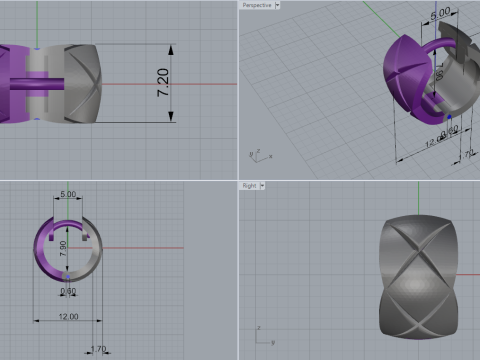Image resolution: width=480 pixels, height=360 pixels.
Task: Select the gray X-patterned band in Right viewport
Action: point(418,277)
